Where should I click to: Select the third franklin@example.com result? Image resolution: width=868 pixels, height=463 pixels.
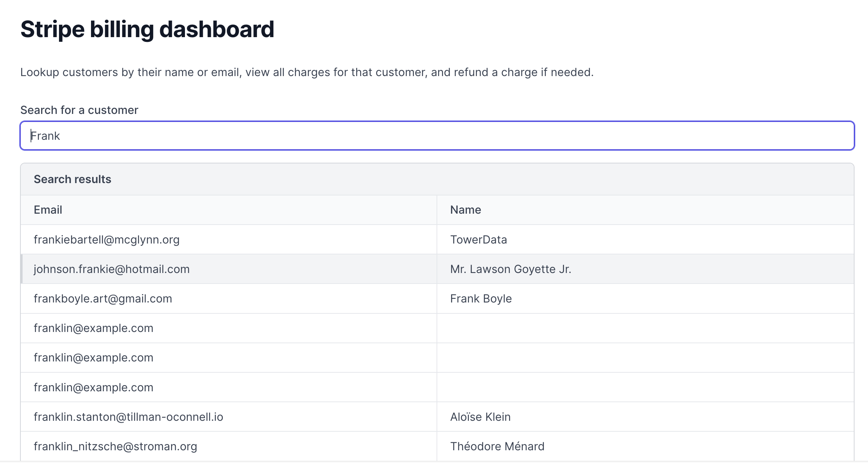(x=437, y=387)
